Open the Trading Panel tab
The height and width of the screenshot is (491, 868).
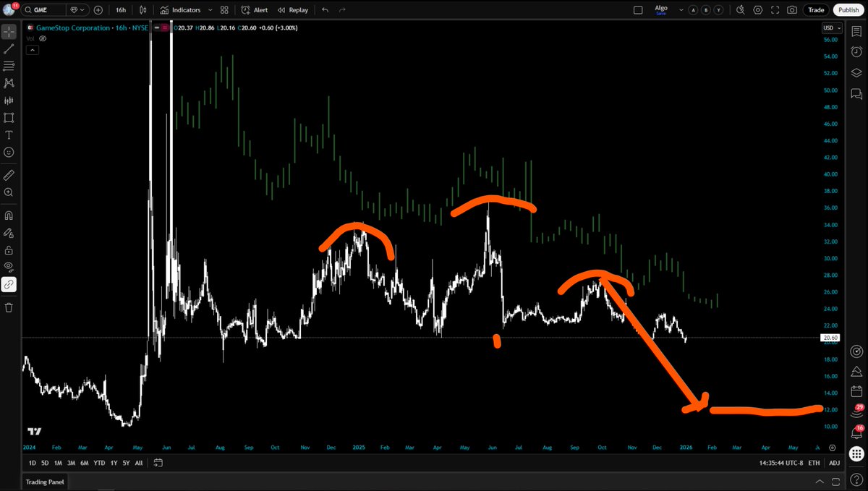(45, 482)
